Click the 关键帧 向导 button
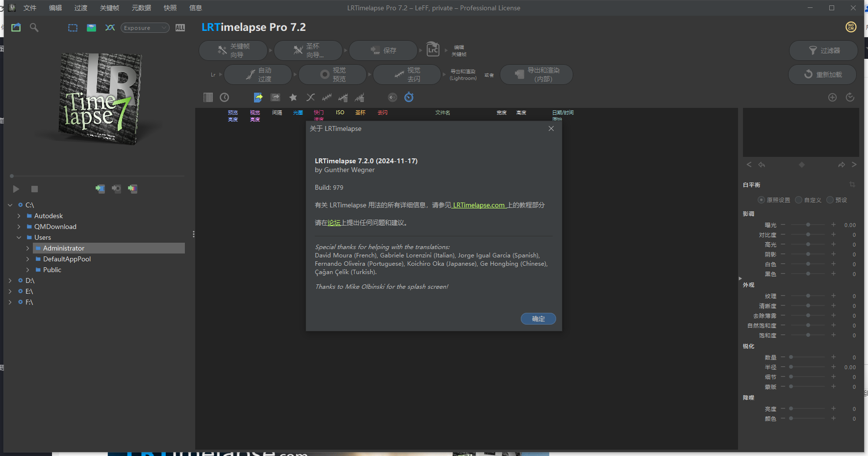868x456 pixels. tap(233, 50)
